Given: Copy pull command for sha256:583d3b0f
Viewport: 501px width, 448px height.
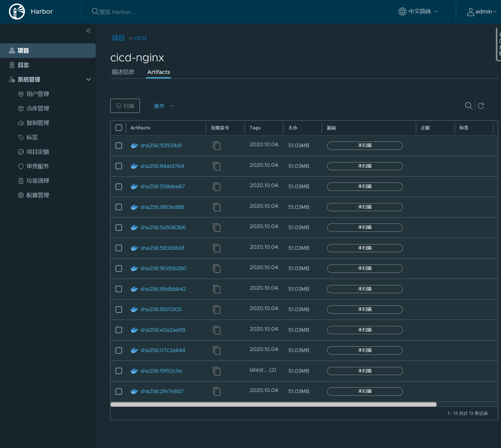Looking at the screenshot, I should [217, 248].
